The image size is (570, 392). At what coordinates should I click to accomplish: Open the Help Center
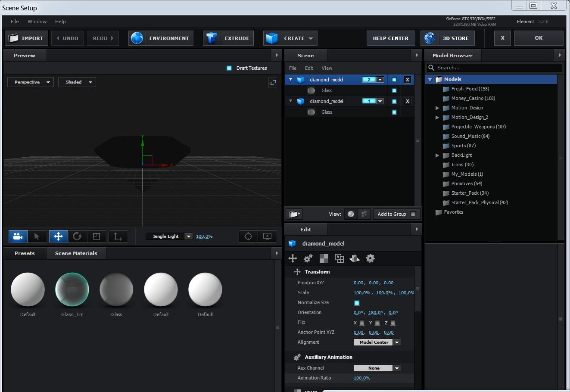(x=391, y=38)
